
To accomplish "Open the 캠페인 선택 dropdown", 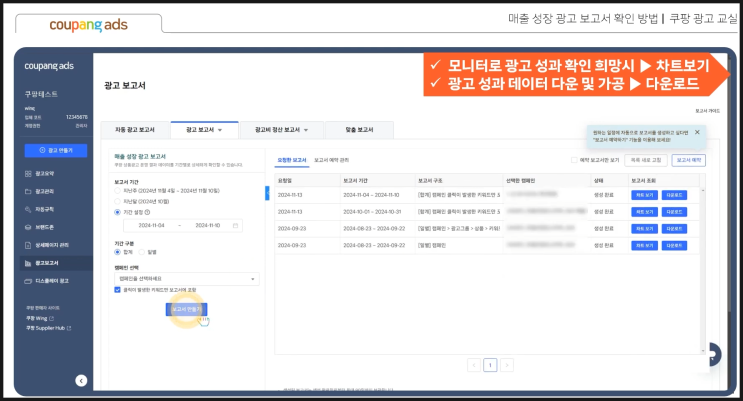I will [187, 279].
